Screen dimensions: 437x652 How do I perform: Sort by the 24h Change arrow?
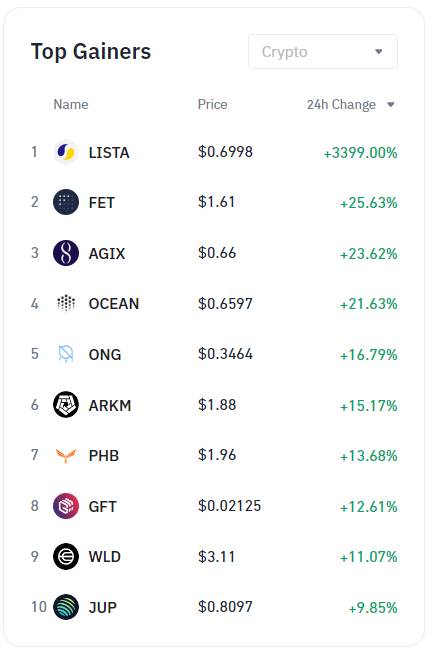pyautogui.click(x=390, y=104)
